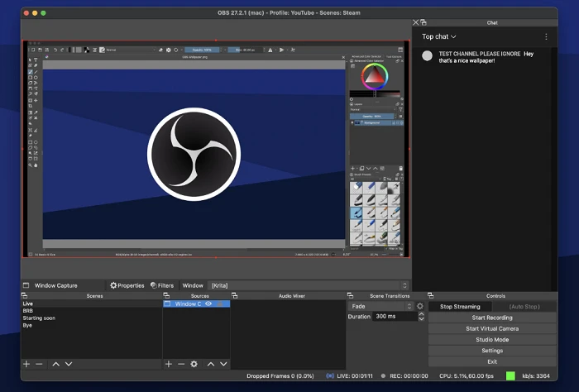Float the Controls dock via its header icon
The width and height of the screenshot is (579, 392).
pos(431,296)
